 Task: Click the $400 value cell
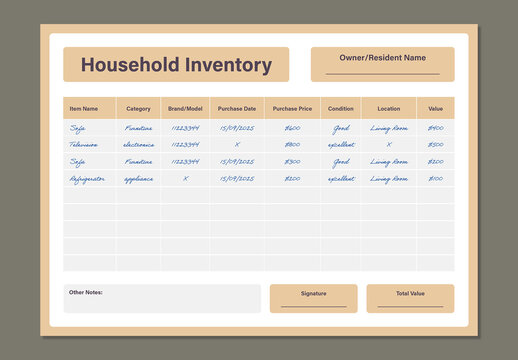click(436, 128)
